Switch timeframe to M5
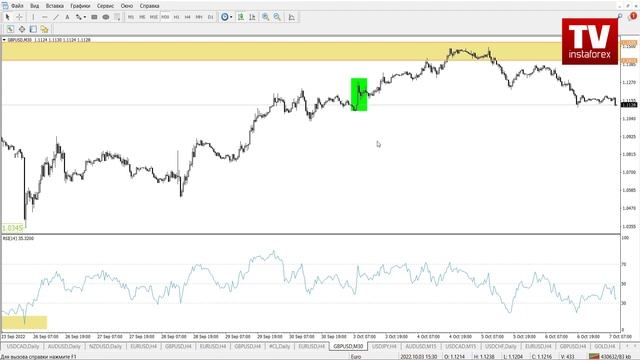Viewport: 640px width, 360px height. click(142, 17)
